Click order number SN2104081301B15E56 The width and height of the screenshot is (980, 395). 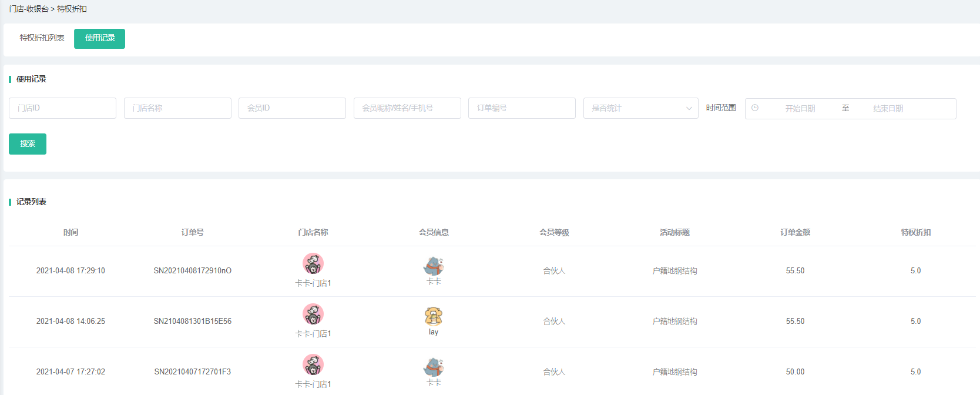[x=193, y=322]
